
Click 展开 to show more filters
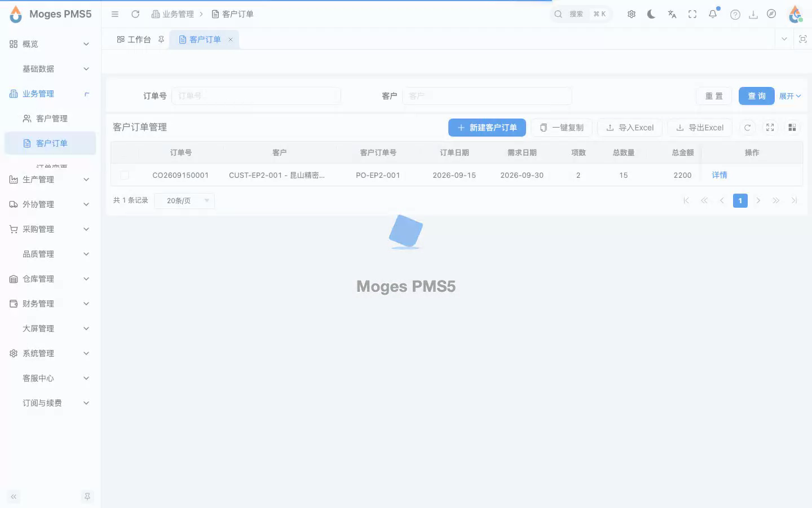point(790,96)
